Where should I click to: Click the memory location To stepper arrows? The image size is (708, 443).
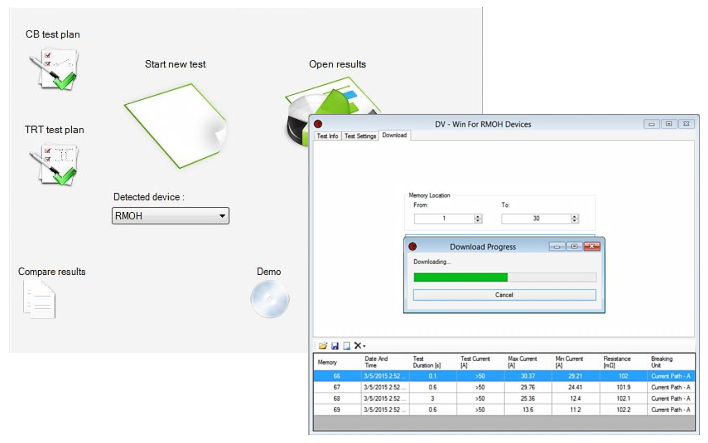pyautogui.click(x=575, y=218)
